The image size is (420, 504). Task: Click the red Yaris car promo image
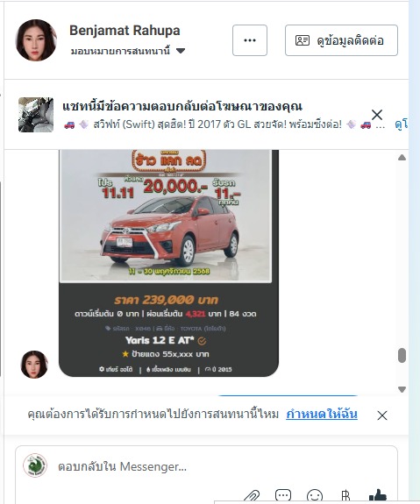click(166, 216)
